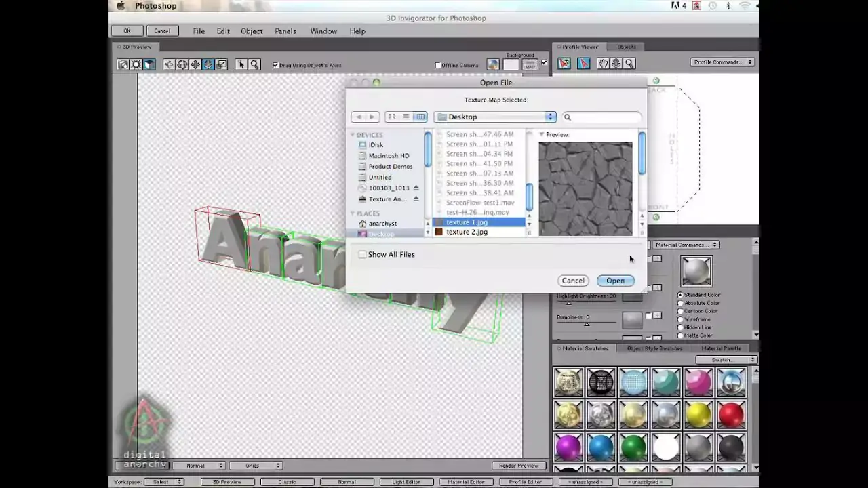
Task: Open the Window menu
Action: pos(323,31)
